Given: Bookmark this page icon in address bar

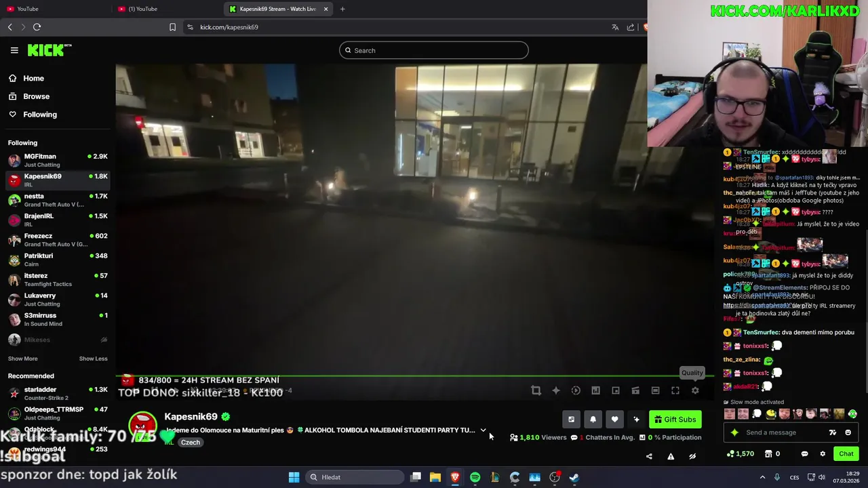Looking at the screenshot, I should click(x=172, y=27).
